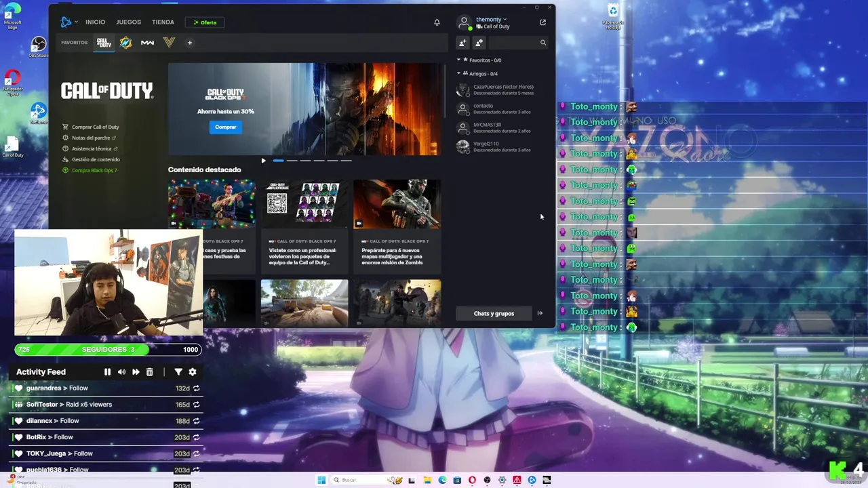
Task: Open Navegador Opera desktop shortcut
Action: 13,83
